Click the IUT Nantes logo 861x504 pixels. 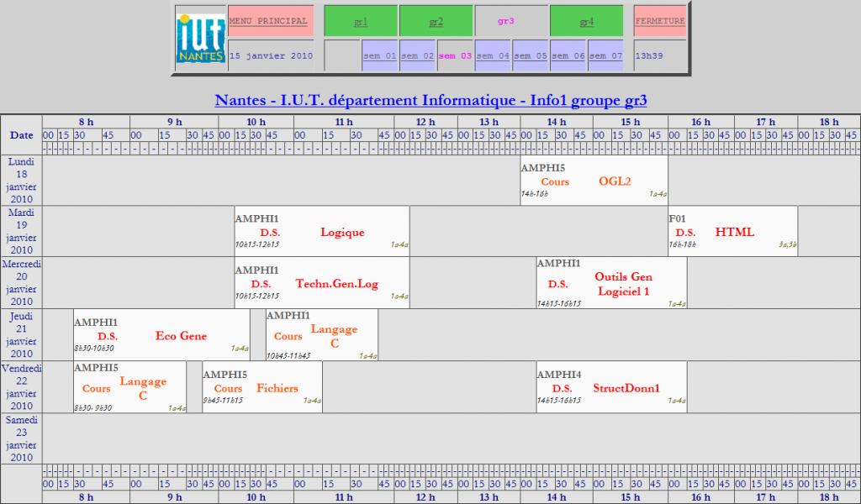tap(201, 39)
